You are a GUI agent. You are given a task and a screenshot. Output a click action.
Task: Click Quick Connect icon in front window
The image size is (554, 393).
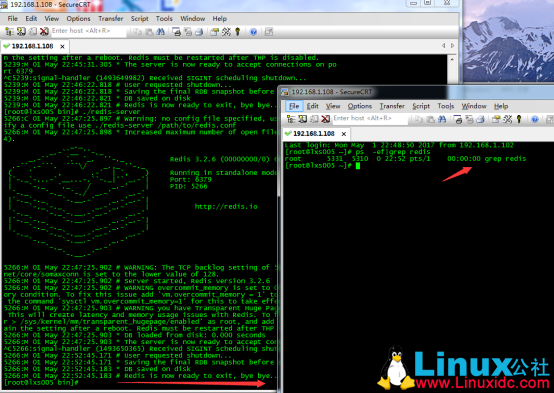(303, 119)
